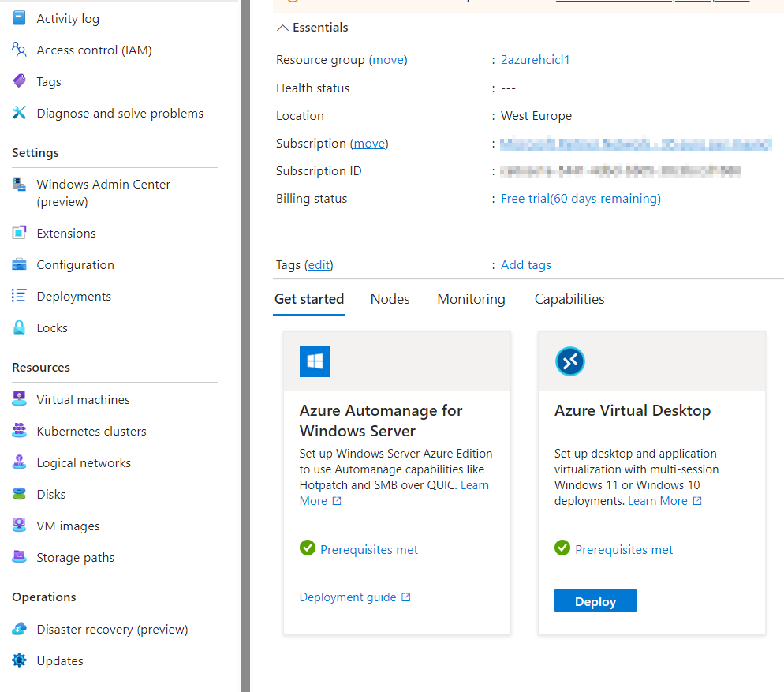The image size is (784, 692).
Task: Click the Virtual machines icon
Action: (x=19, y=399)
